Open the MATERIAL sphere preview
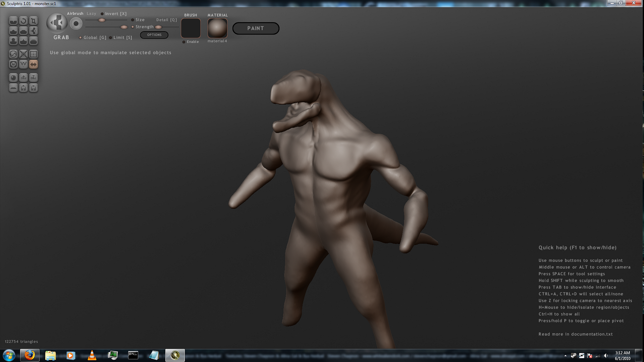 tap(217, 28)
